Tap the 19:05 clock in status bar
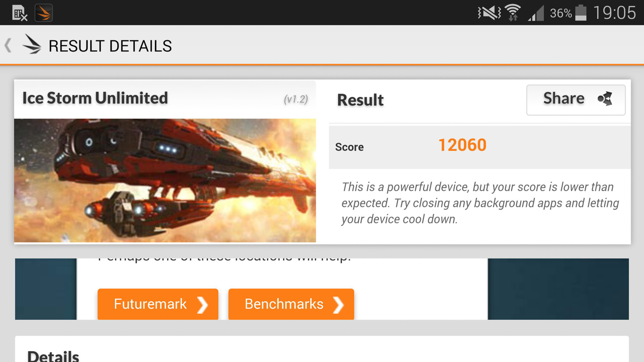This screenshot has height=362, width=644. pyautogui.click(x=614, y=12)
